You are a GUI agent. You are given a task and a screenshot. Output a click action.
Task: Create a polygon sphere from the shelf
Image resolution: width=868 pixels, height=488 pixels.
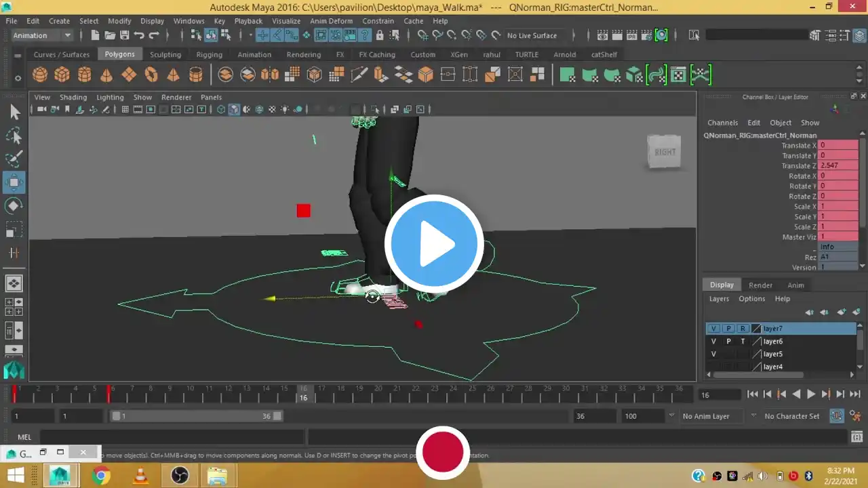click(x=40, y=75)
